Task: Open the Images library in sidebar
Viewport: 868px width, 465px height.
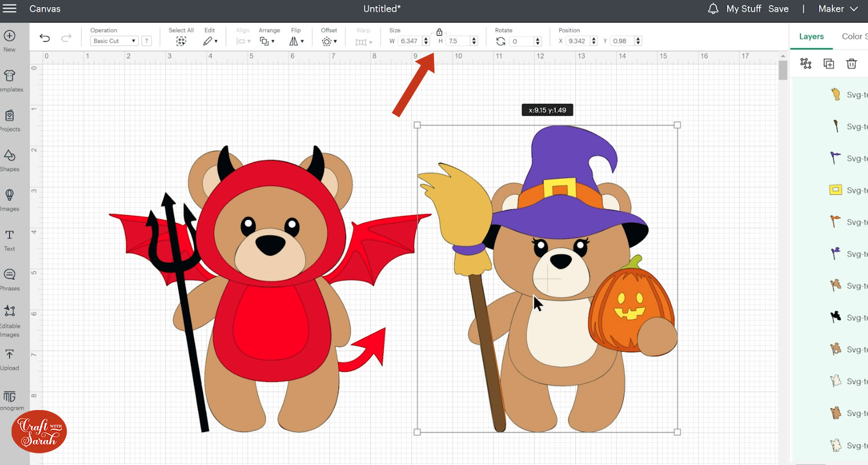Action: (9, 199)
